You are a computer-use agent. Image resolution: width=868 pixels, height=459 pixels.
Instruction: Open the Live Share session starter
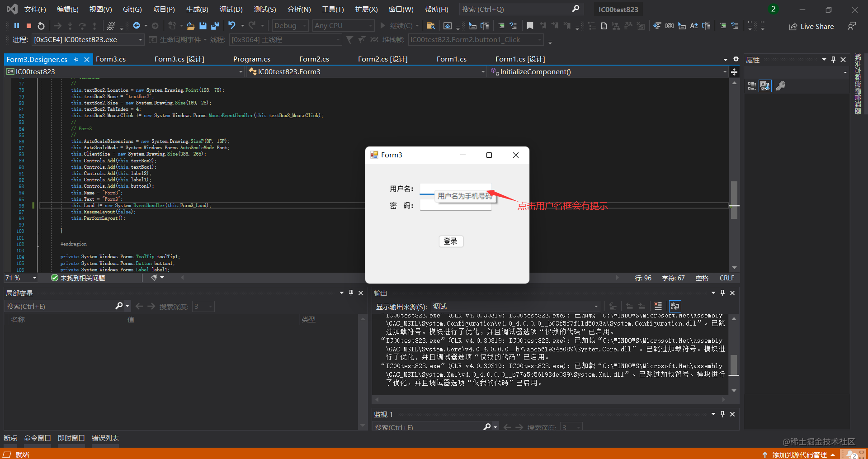tap(811, 26)
